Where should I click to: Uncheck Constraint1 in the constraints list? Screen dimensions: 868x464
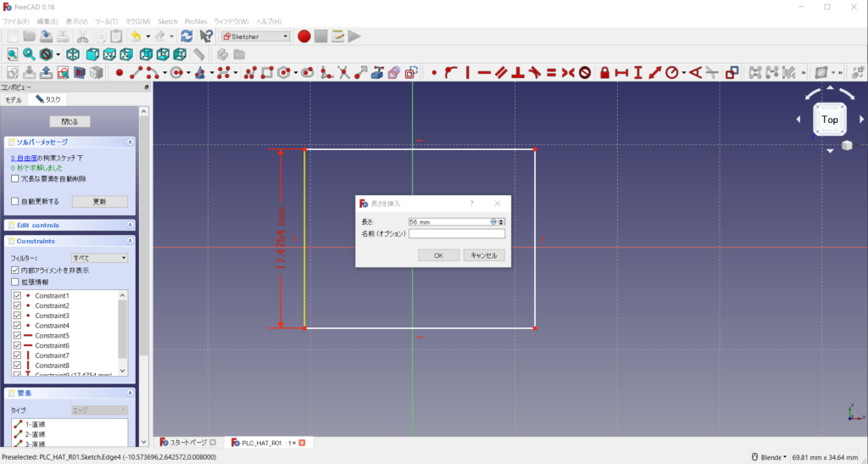pyautogui.click(x=17, y=295)
